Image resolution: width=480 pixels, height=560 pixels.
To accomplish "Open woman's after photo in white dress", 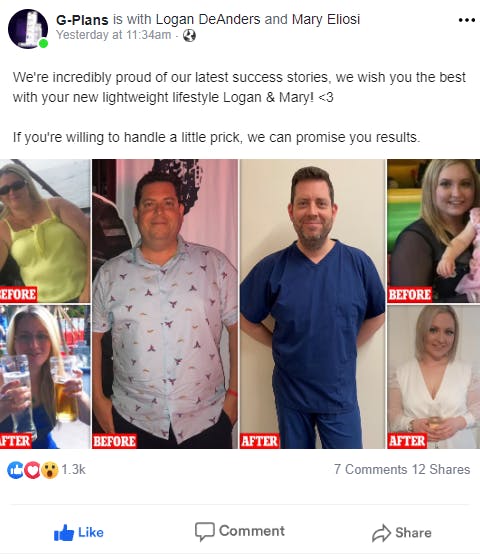I will (434, 377).
